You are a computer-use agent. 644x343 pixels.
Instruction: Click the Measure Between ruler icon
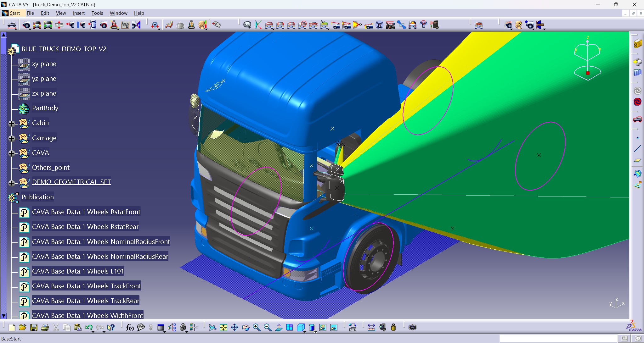pos(371,328)
